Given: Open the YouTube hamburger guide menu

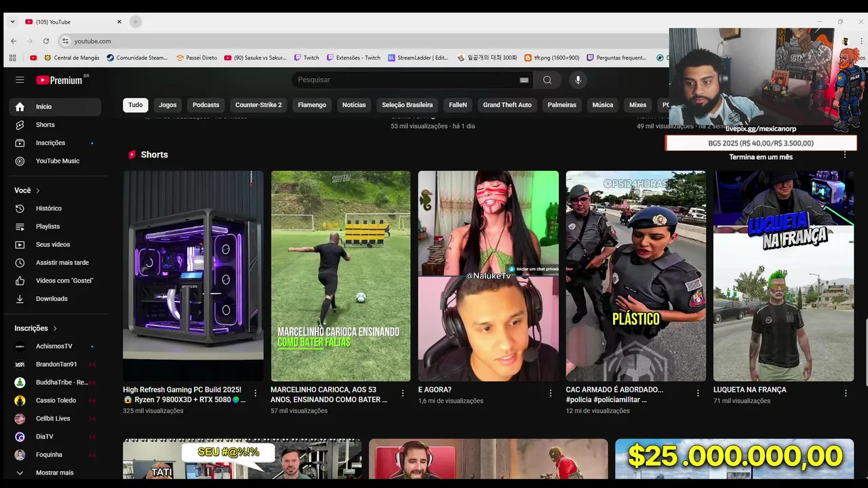Looking at the screenshot, I should [x=20, y=80].
